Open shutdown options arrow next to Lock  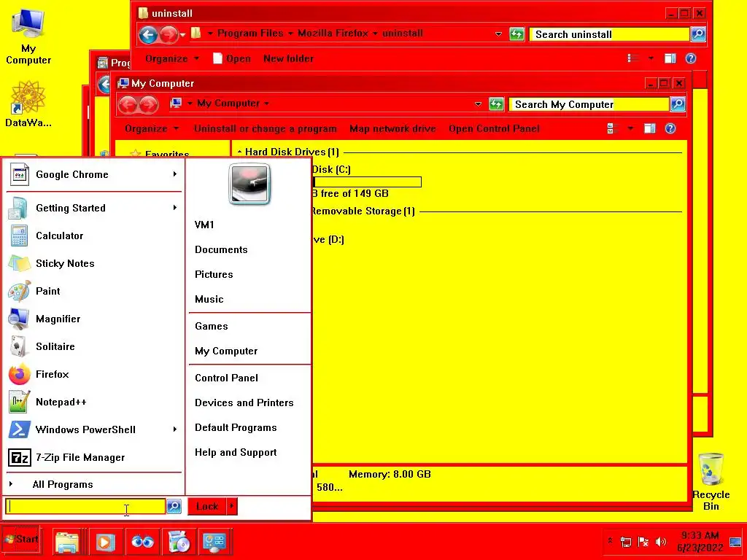point(231,506)
